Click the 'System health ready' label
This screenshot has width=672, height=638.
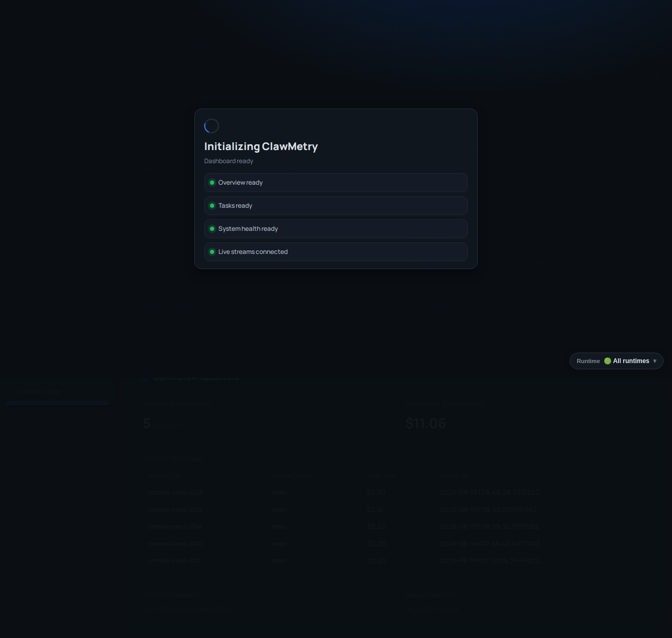point(248,229)
